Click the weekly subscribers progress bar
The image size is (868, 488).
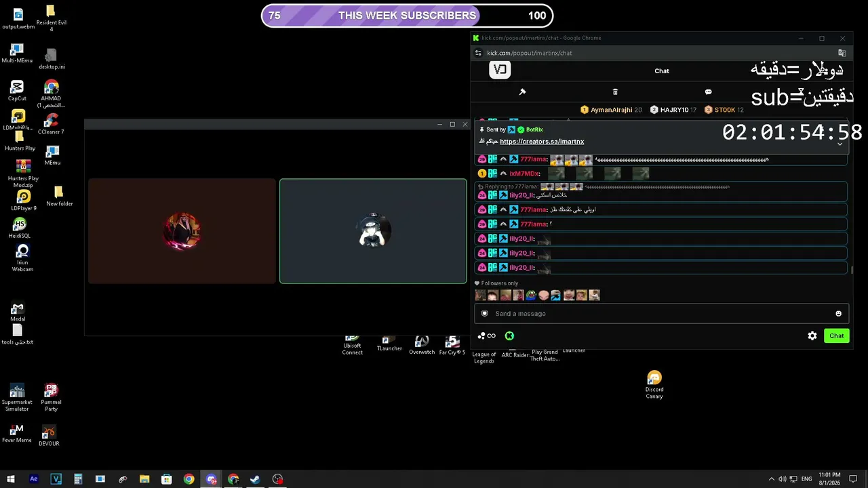(407, 16)
